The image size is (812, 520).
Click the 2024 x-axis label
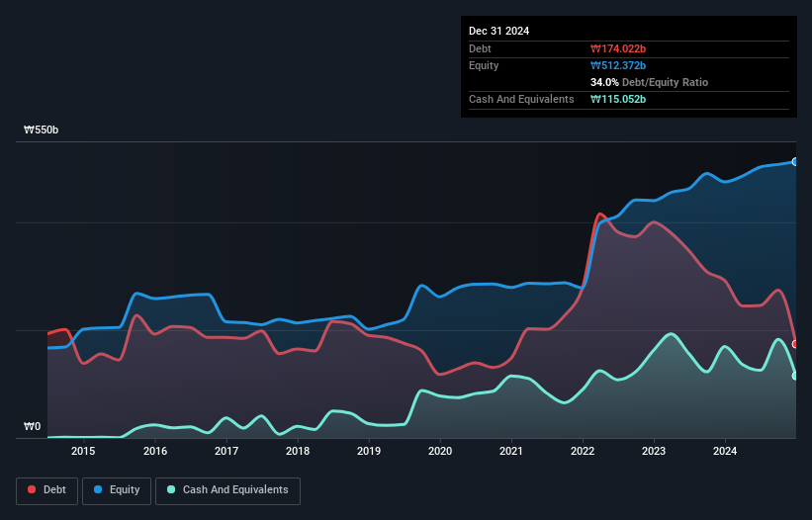[725, 451]
